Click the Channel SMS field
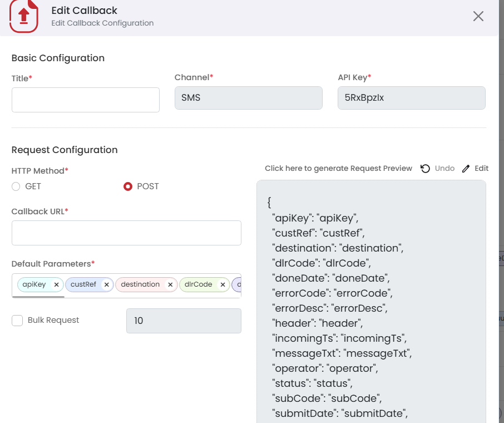Screen dimensions: 504x423 click(x=249, y=98)
